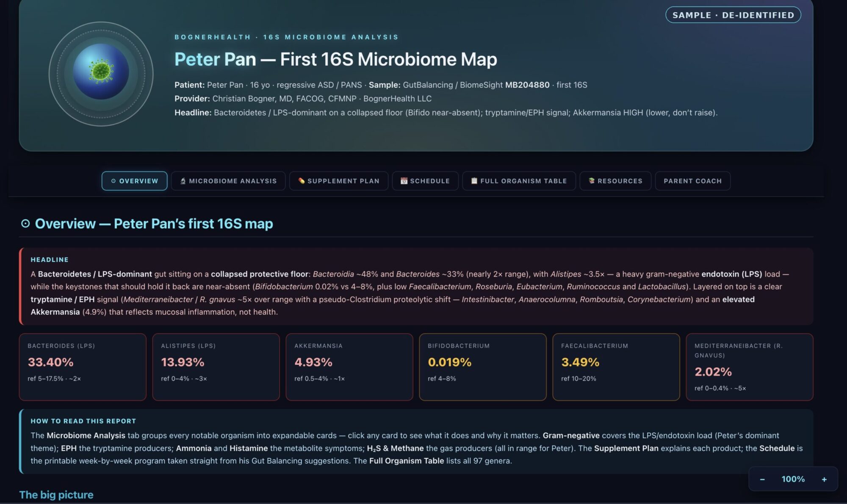This screenshot has height=504, width=847.
Task: Decrease zoom with the minus button
Action: pyautogui.click(x=762, y=479)
